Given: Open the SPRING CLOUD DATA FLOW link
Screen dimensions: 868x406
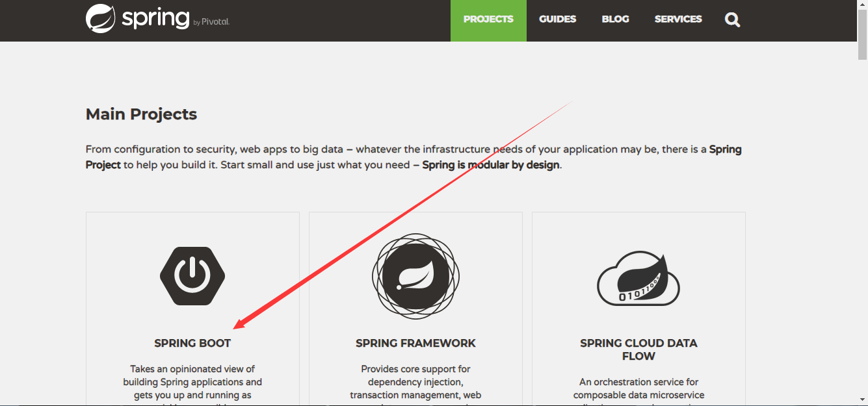Looking at the screenshot, I should [638, 349].
